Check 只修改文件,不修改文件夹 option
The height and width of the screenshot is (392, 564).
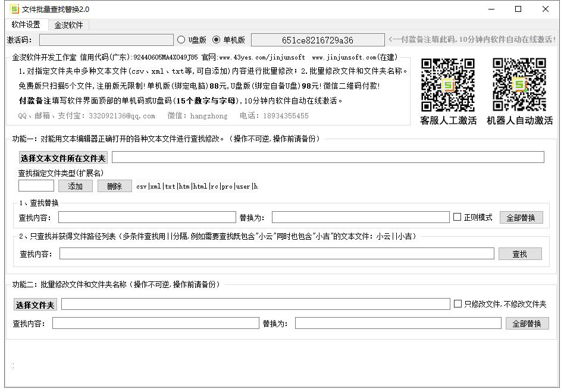coord(458,304)
